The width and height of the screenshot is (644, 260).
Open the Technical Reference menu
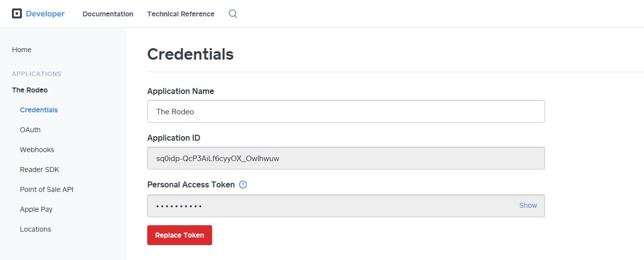point(181,14)
